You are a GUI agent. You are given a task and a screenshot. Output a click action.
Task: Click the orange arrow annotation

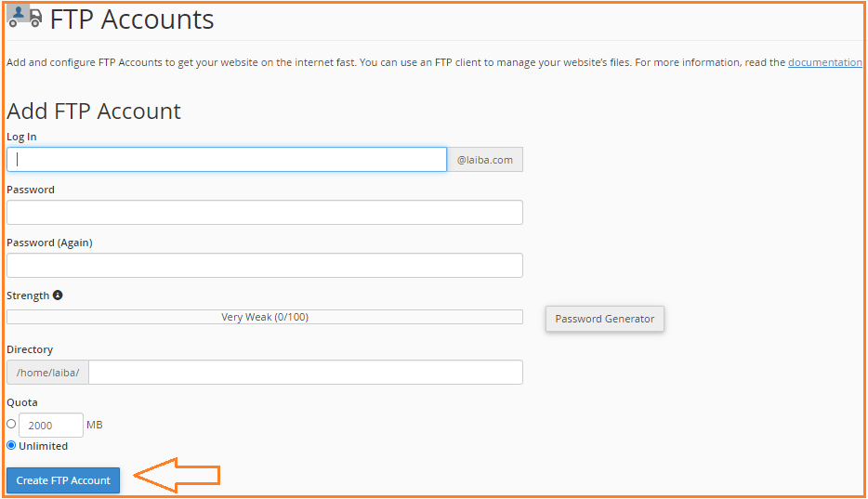click(178, 475)
